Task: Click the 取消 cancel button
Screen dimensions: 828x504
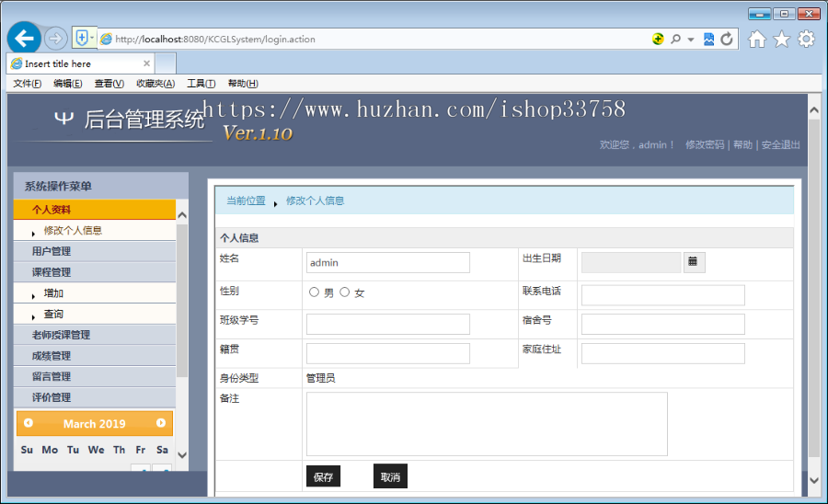Action: 390,476
